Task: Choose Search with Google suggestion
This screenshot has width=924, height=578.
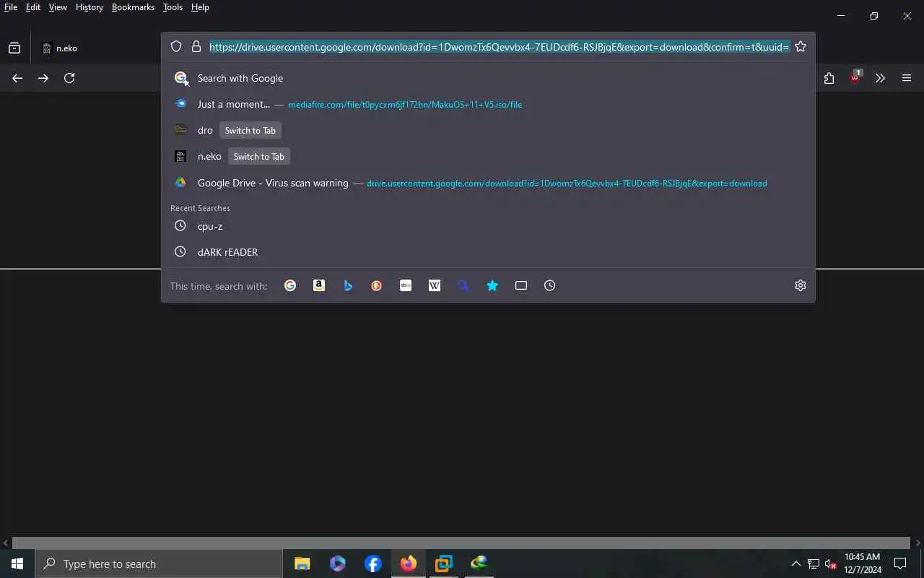Action: [x=488, y=78]
